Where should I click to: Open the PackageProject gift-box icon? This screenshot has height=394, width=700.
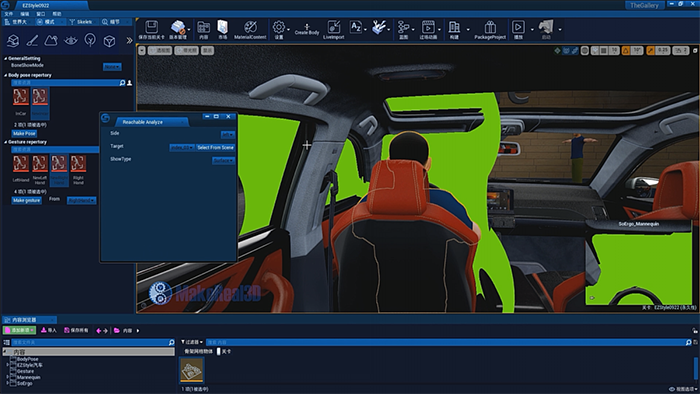pyautogui.click(x=490, y=29)
